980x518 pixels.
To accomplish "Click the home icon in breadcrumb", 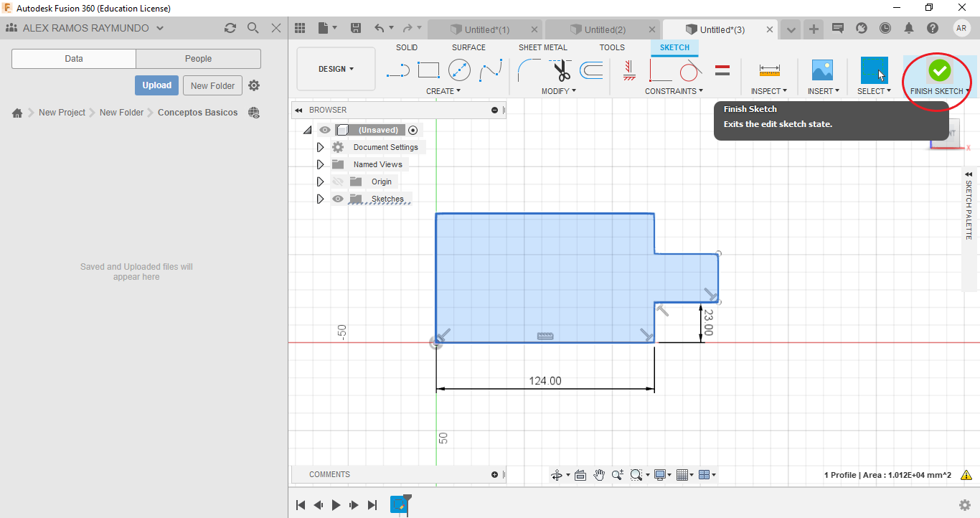I will [x=17, y=113].
